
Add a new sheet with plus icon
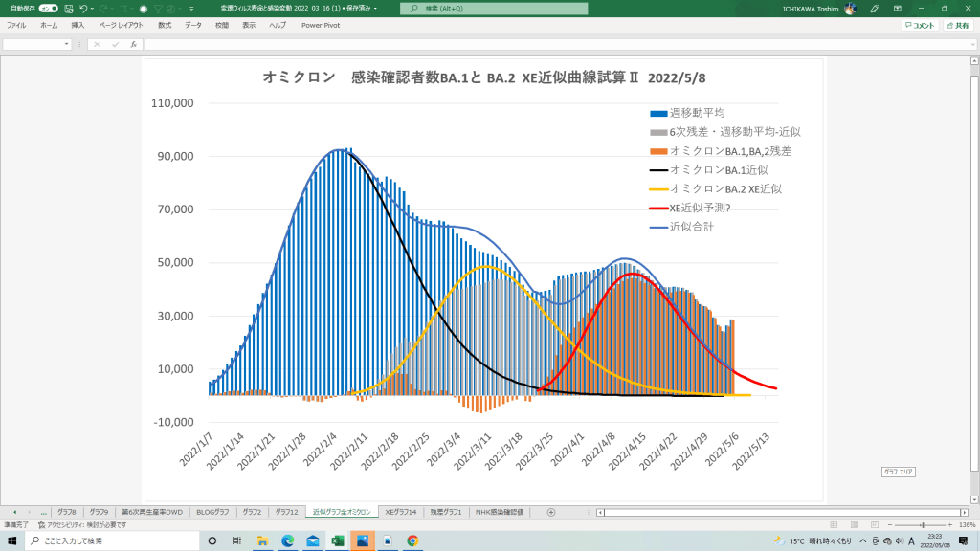[550, 512]
